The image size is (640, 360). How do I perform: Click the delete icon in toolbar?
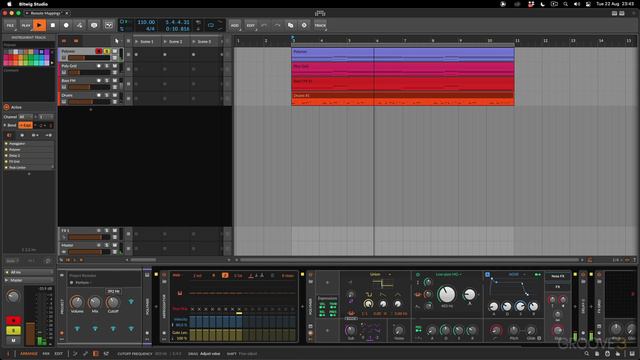[x=304, y=25]
